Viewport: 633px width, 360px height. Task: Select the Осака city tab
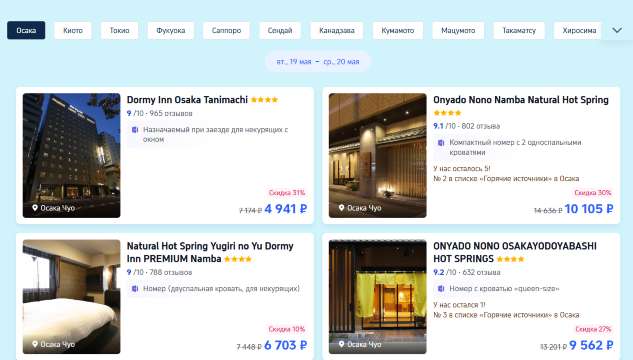(x=26, y=30)
